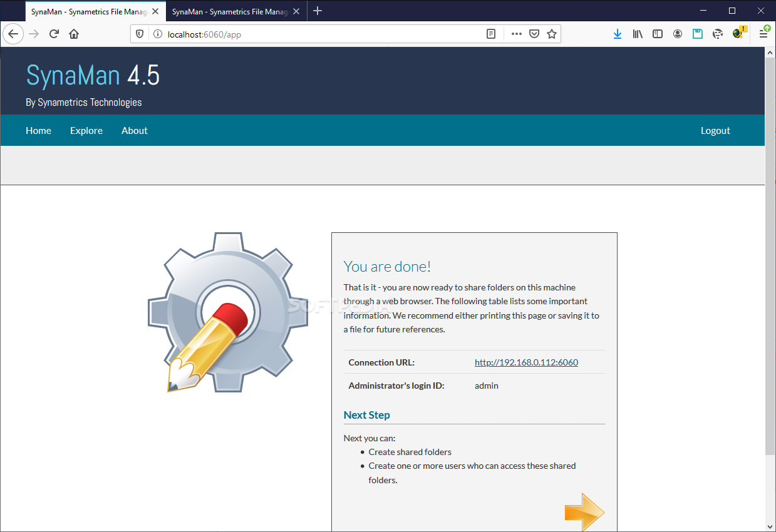Click the 'Next Step' heading
This screenshot has width=776, height=532.
367,415
